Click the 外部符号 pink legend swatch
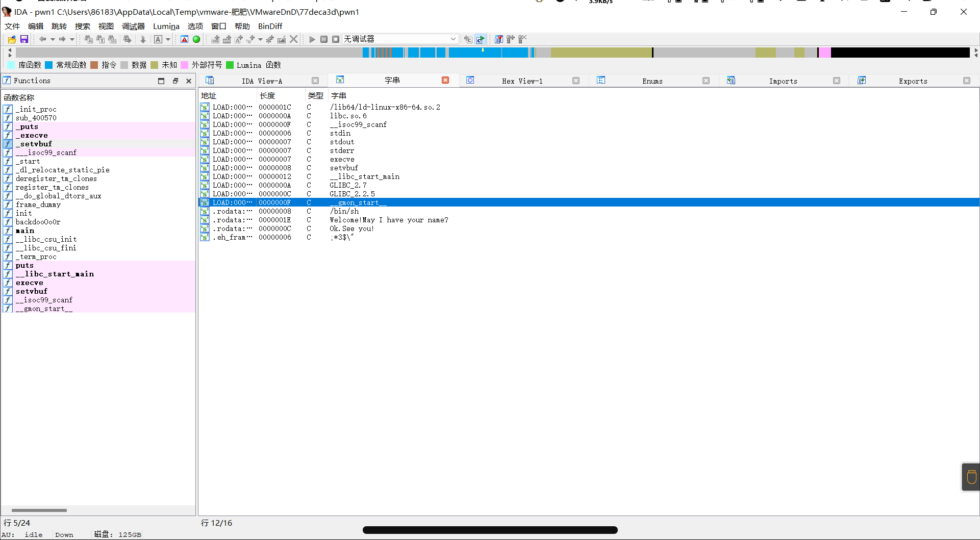Image resolution: width=980 pixels, height=540 pixels. [185, 65]
